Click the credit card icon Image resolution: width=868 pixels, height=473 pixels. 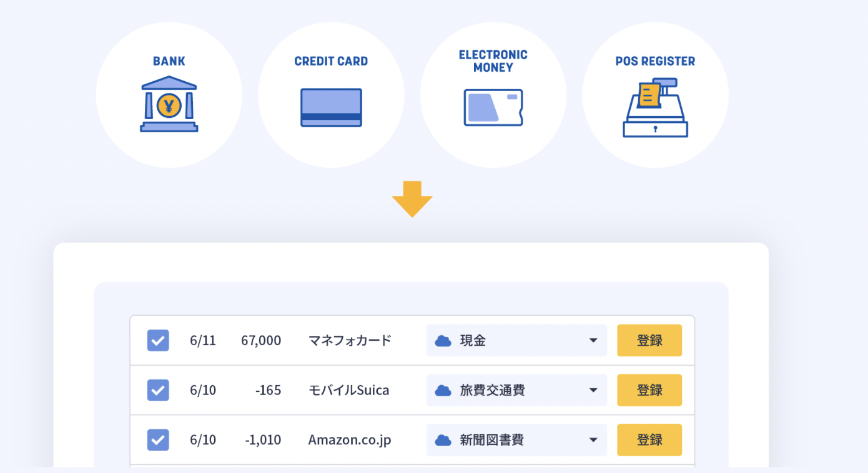coord(331,107)
